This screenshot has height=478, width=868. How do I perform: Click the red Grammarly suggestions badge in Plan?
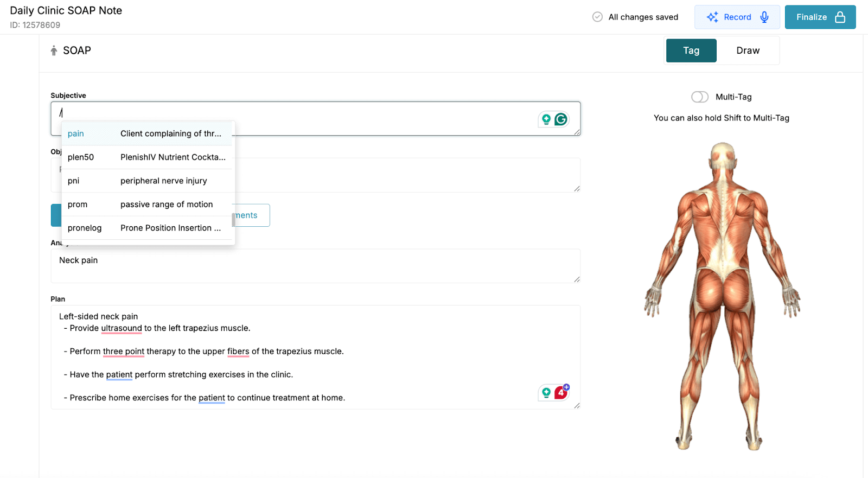coord(561,392)
